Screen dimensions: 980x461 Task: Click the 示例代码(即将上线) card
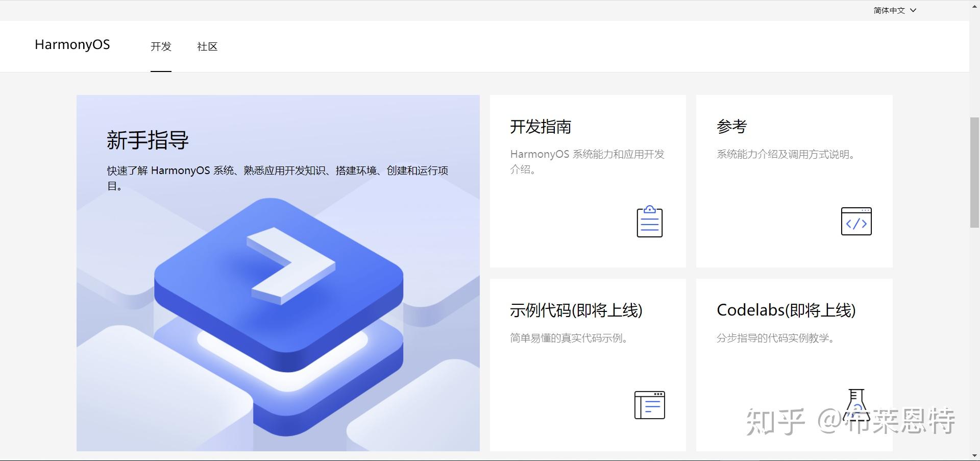[587, 365]
